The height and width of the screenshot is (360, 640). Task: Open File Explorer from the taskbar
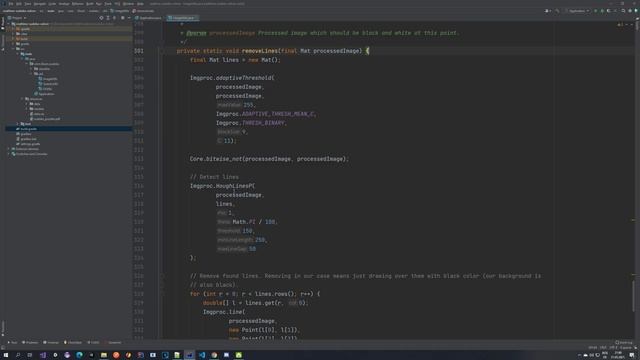(x=104, y=355)
